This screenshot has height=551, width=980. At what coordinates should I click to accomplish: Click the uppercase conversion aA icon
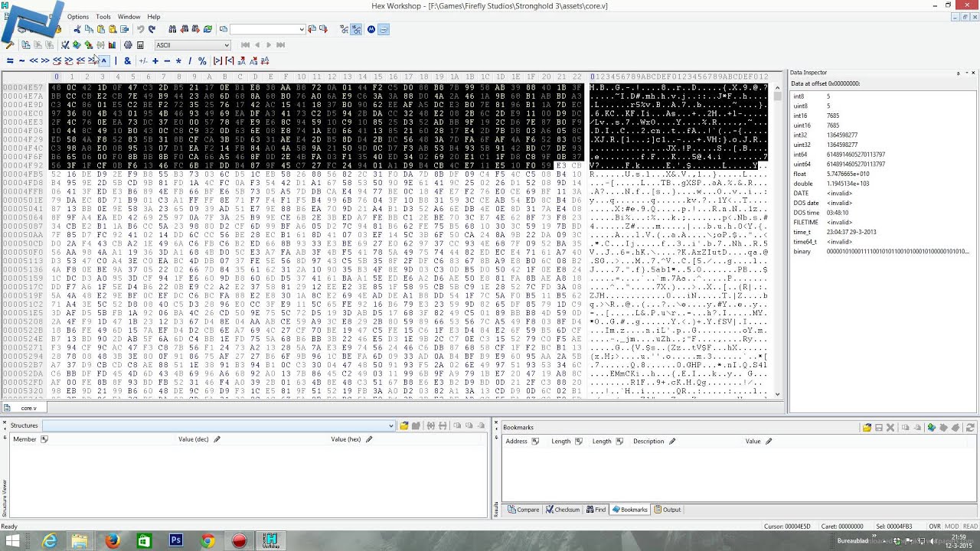click(x=241, y=60)
